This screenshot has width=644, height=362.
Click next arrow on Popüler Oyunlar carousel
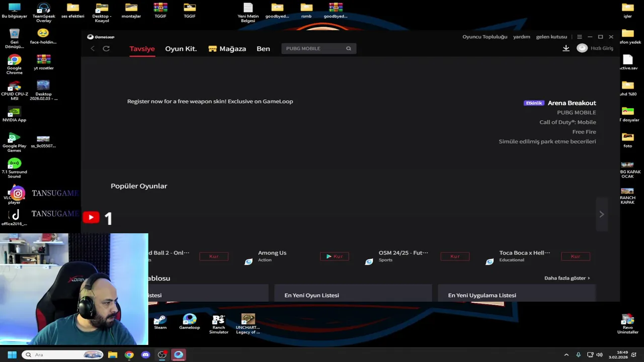[x=601, y=214]
